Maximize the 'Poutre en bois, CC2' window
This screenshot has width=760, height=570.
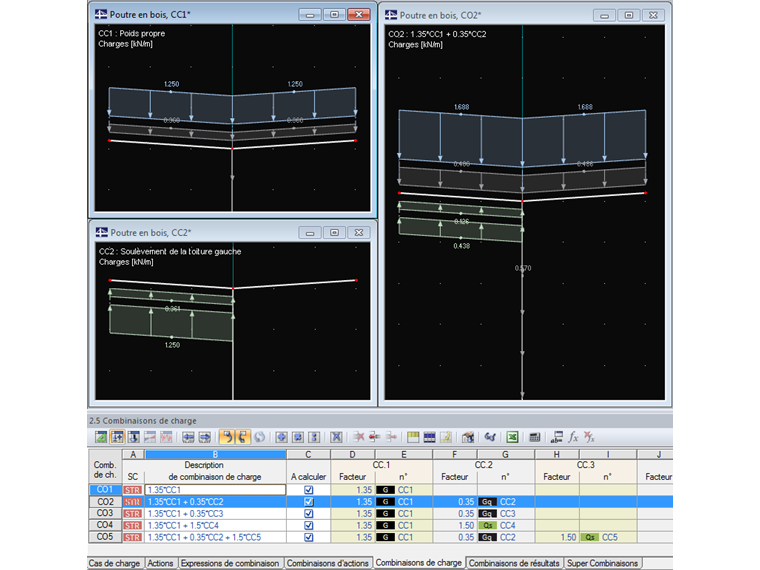tap(334, 233)
